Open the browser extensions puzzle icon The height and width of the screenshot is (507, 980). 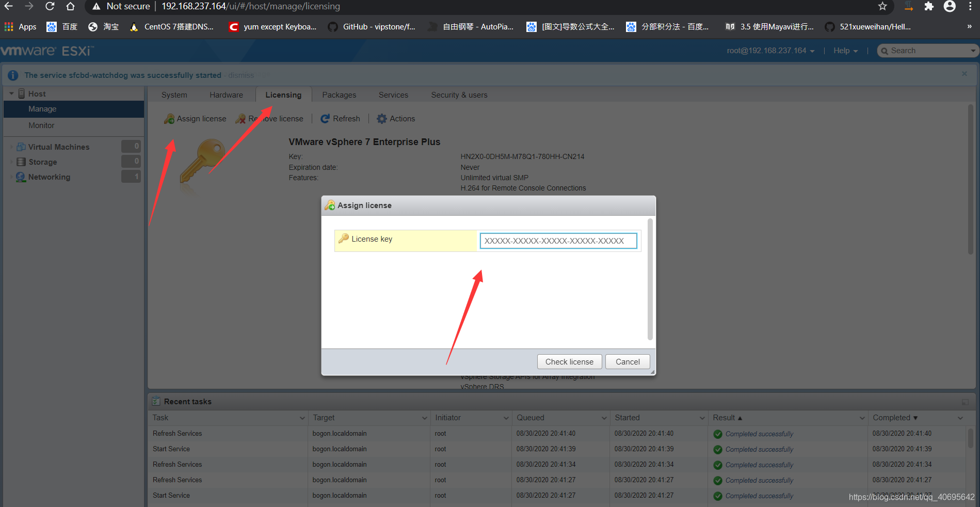pyautogui.click(x=929, y=6)
